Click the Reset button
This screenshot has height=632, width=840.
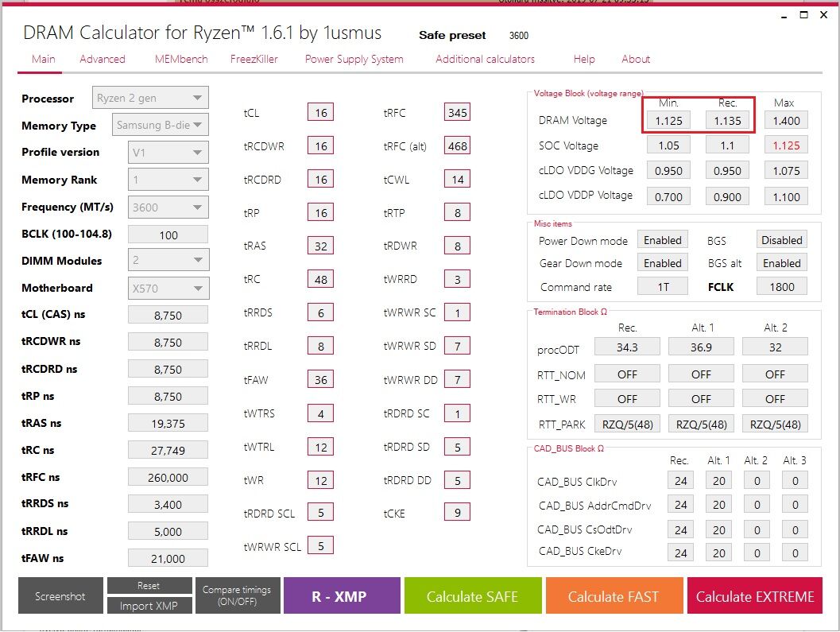[x=149, y=585]
